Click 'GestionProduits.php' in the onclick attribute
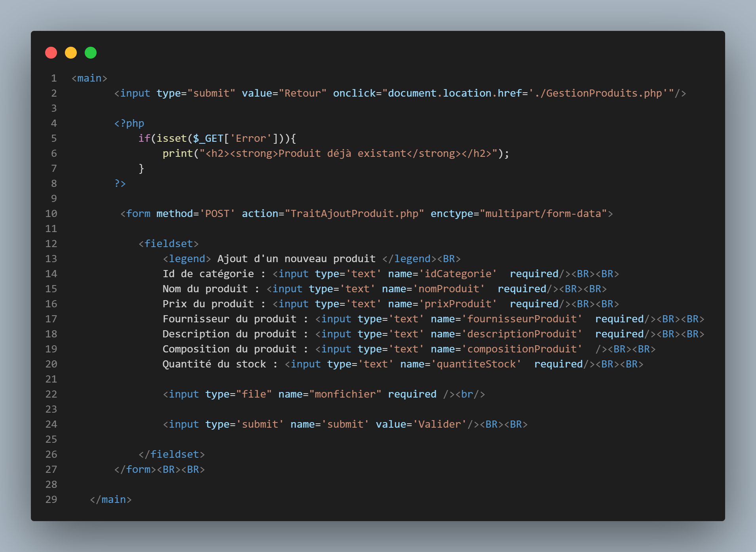 604,93
